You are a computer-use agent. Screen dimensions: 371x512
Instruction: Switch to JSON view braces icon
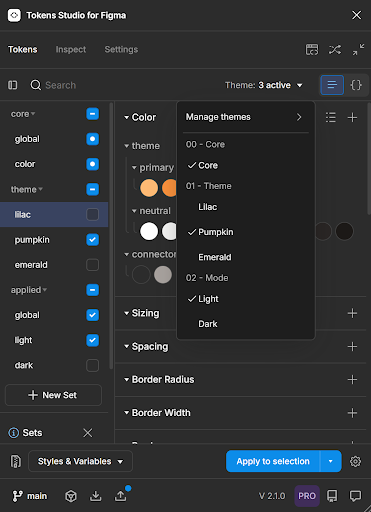click(x=356, y=85)
